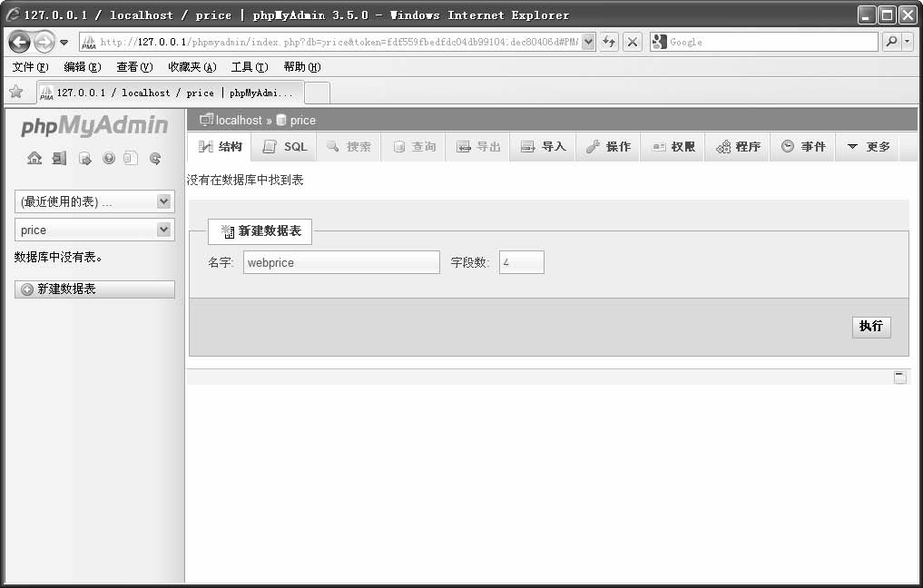Open the 文件(F) menu
The image size is (923, 588).
[31, 67]
